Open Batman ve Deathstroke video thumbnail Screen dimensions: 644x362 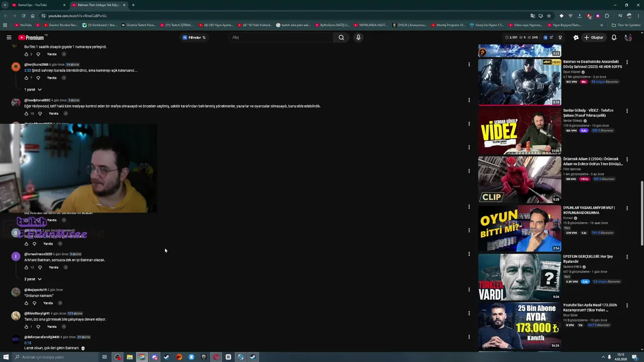519,82
